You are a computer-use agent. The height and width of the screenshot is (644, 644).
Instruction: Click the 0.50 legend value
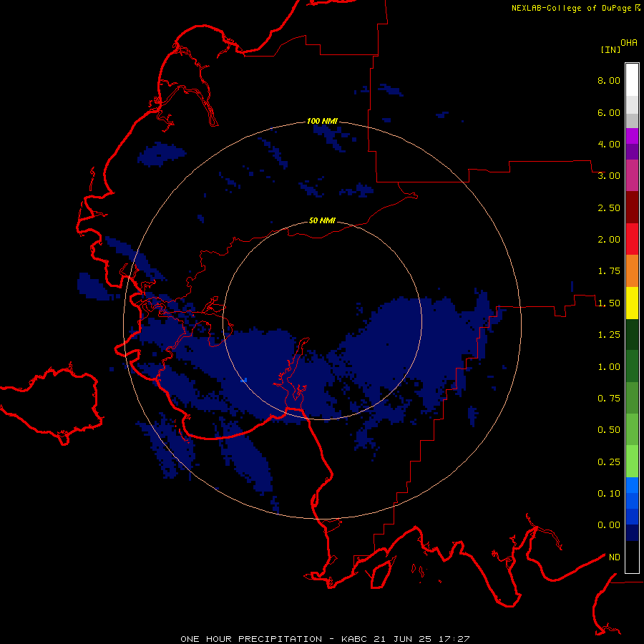pos(609,430)
